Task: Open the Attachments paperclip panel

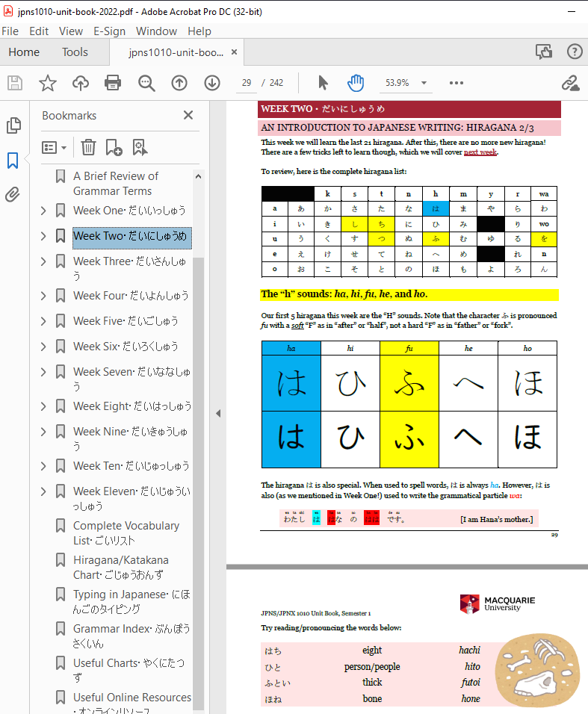Action: tap(13, 195)
